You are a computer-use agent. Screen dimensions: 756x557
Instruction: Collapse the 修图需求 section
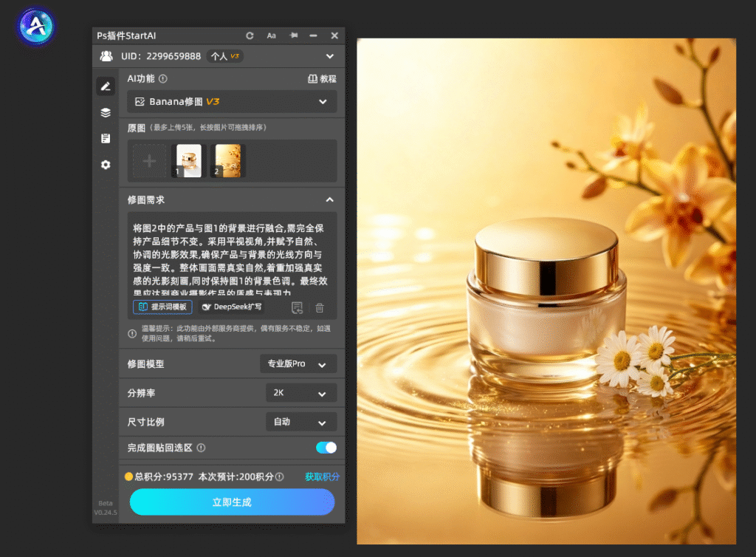(x=330, y=199)
